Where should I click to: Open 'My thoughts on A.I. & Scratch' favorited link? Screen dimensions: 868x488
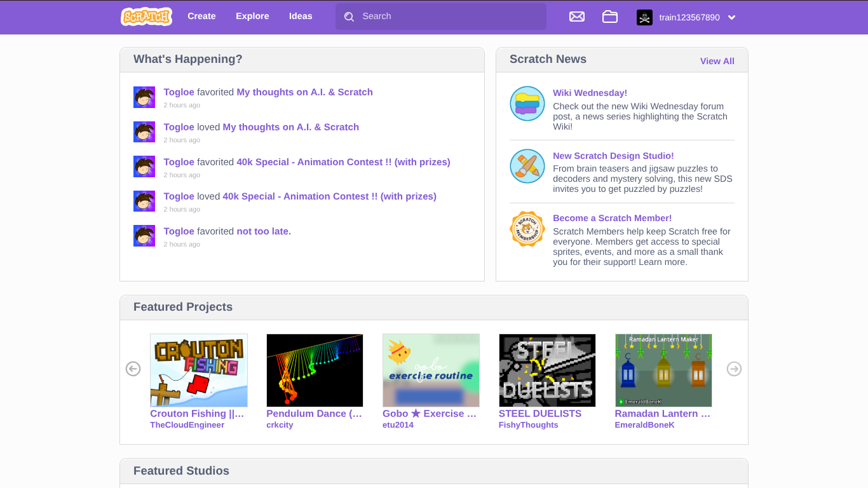304,92
